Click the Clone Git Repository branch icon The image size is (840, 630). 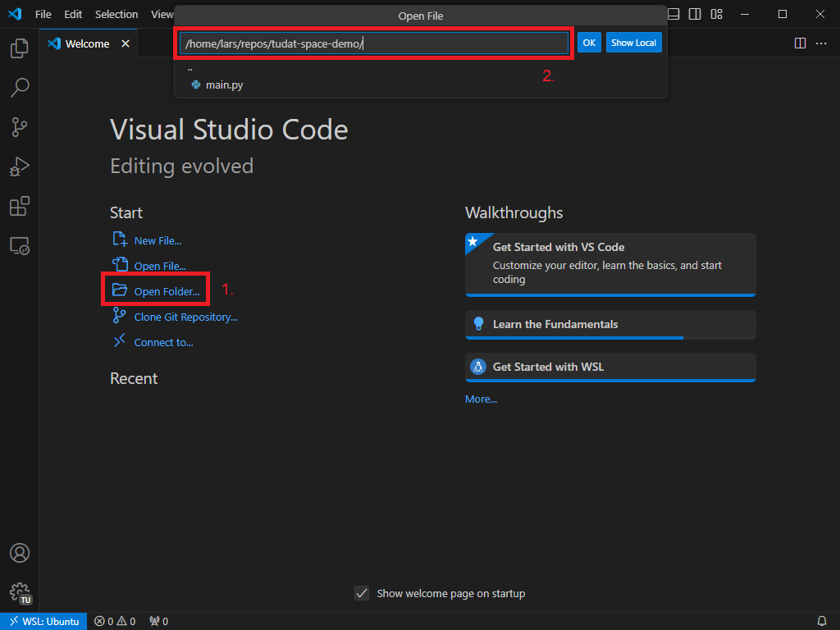click(119, 316)
